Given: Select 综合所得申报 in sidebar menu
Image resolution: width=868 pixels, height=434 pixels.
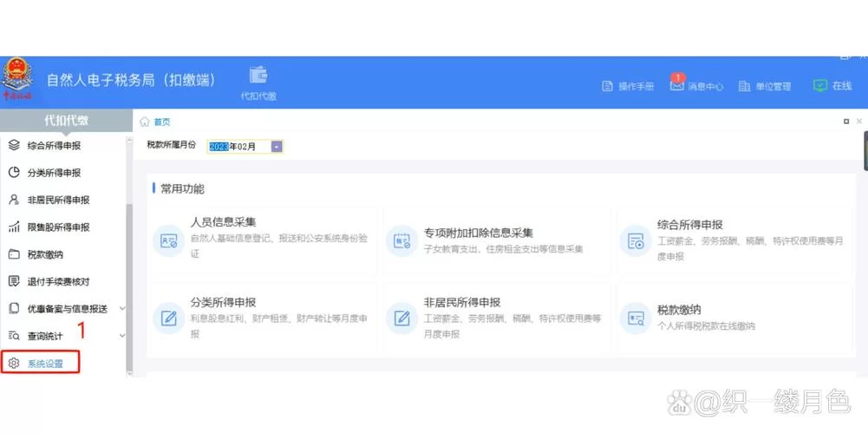Looking at the screenshot, I should 55,146.
